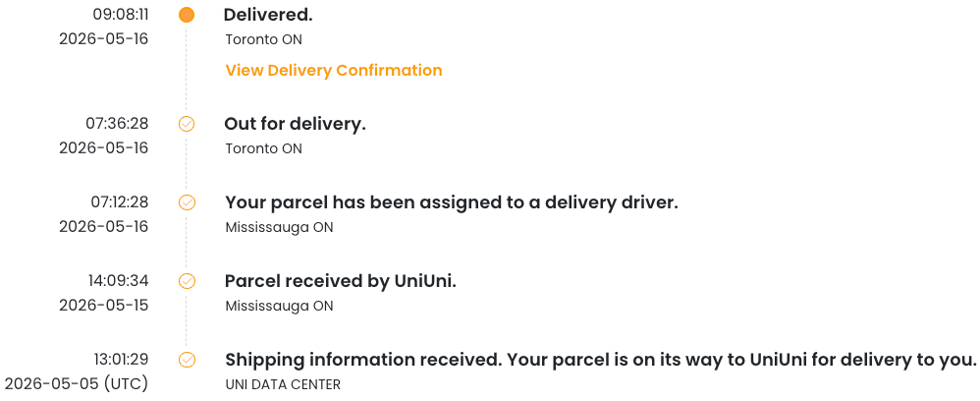Screen dimensions: 980x401
Task: Click the Shipping information received heading
Action: tap(601, 360)
